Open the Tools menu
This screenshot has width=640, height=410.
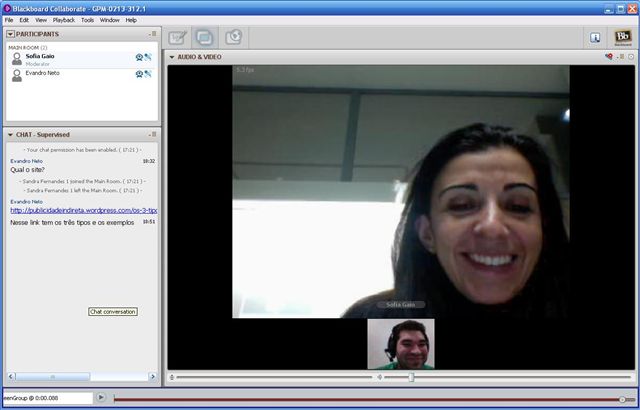click(x=87, y=20)
